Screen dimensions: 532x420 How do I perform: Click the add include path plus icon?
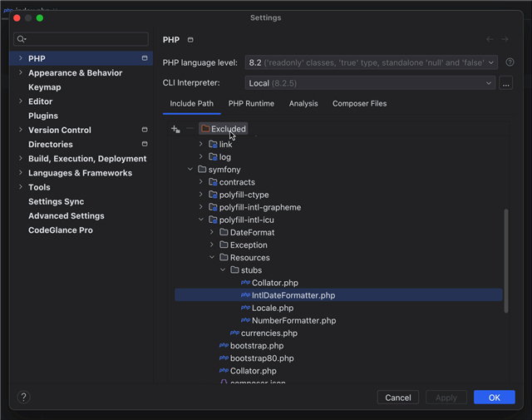(175, 129)
